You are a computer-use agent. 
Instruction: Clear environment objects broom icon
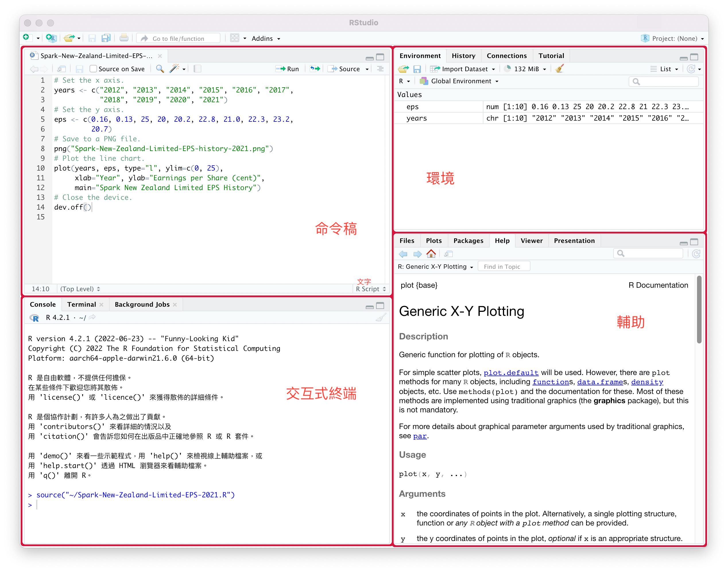click(x=559, y=69)
